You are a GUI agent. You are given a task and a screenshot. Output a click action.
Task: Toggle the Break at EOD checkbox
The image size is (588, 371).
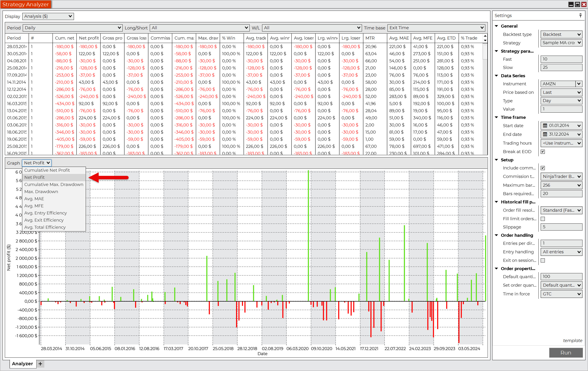click(543, 151)
